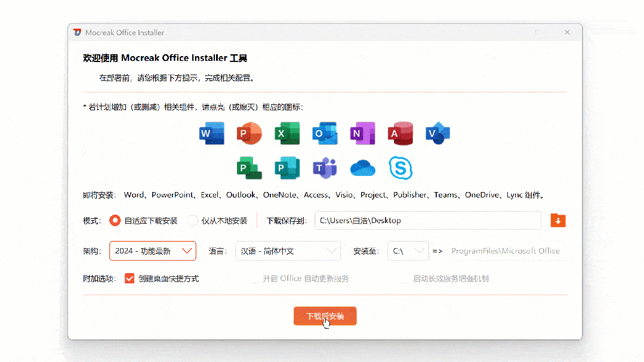Image resolution: width=644 pixels, height=362 pixels.
Task: Click the download path field C:\Users\白洁\Desktop
Action: pos(428,221)
